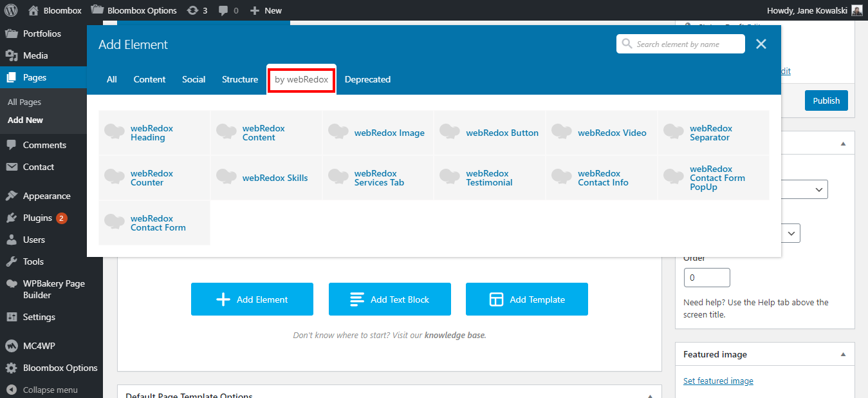
Task: Click the Add Element button
Action: click(252, 299)
